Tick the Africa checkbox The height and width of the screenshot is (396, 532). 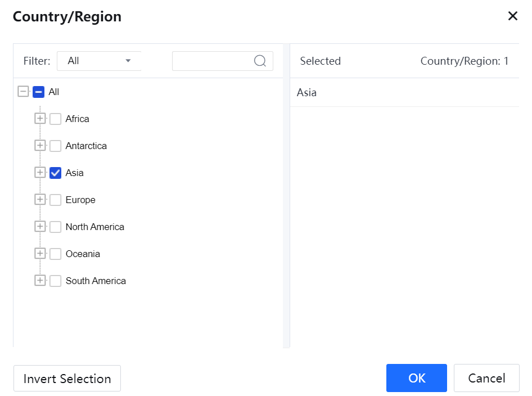(55, 119)
